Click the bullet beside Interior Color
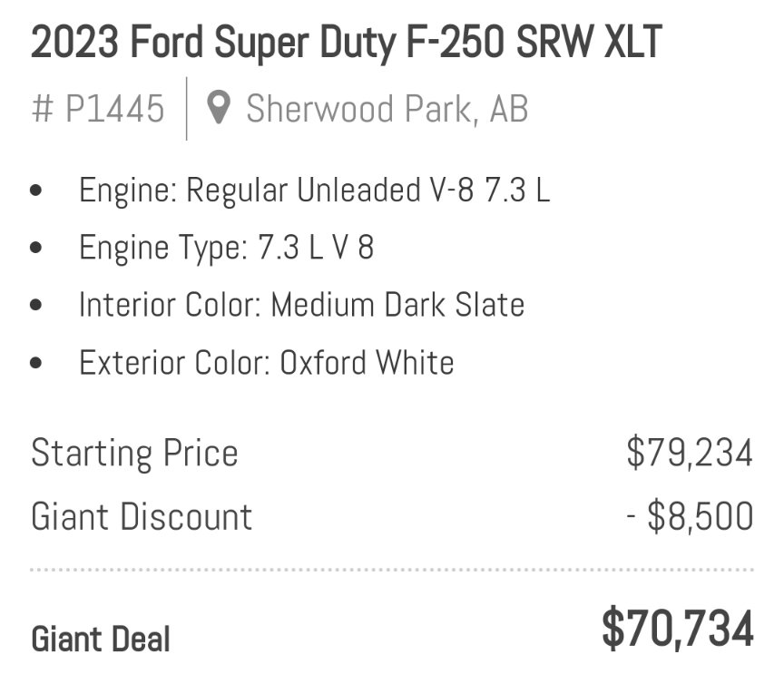 [36, 305]
